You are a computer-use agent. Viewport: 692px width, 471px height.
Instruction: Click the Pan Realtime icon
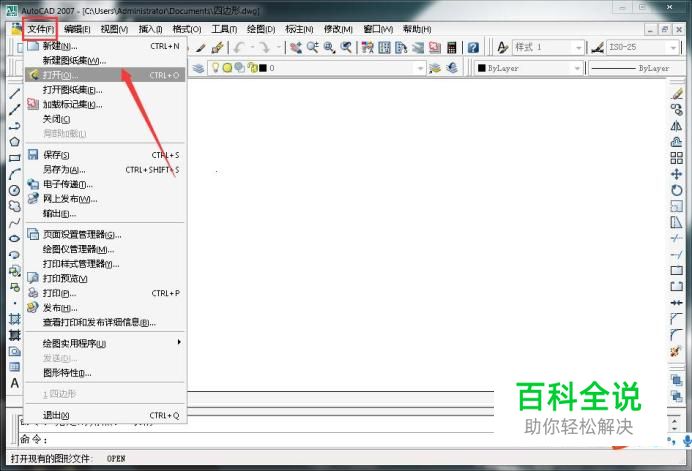click(296, 47)
